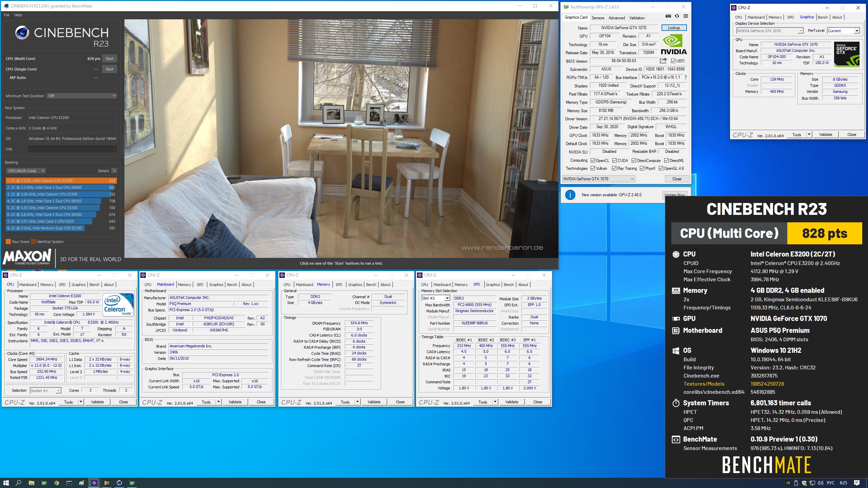The height and width of the screenshot is (488, 868).
Task: Switch to the GPU-Z Sensors tab
Action: [598, 18]
